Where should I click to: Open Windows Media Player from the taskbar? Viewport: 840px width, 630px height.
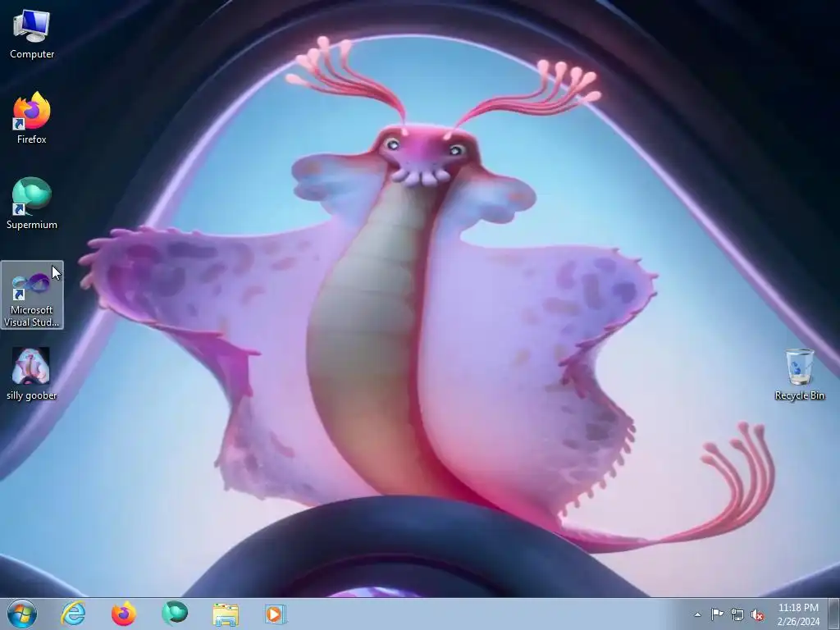276,614
